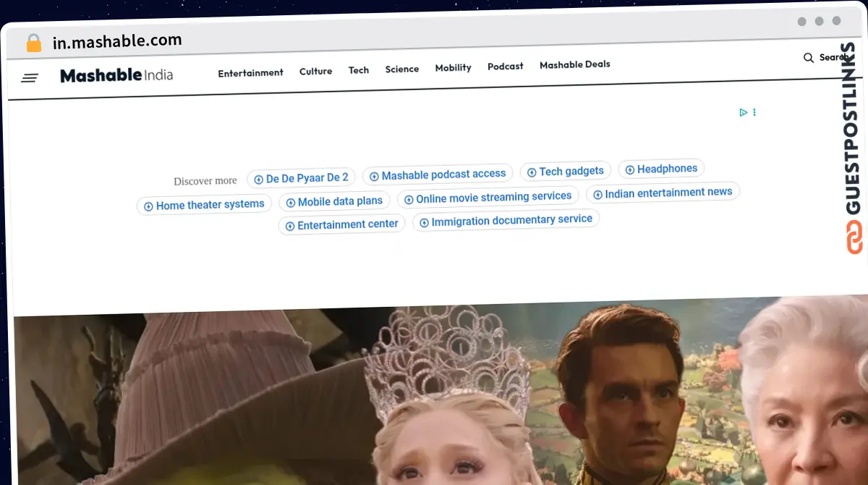
Task: Click the De De Pyaar De 2 chip
Action: click(x=300, y=178)
